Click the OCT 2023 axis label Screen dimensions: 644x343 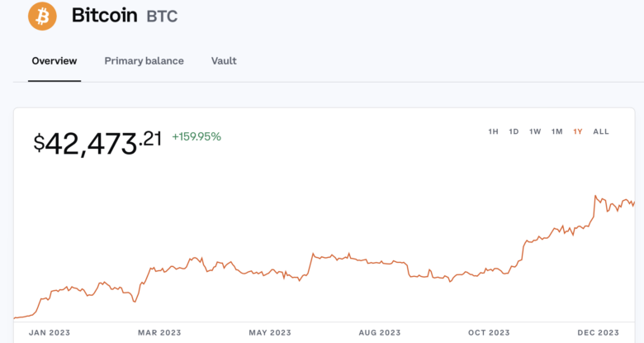[x=489, y=332]
